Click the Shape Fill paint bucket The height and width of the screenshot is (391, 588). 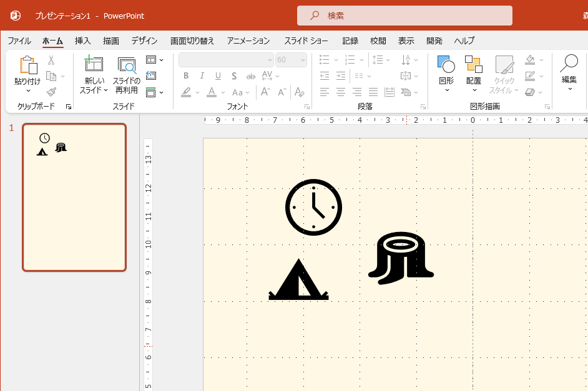pyautogui.click(x=530, y=60)
